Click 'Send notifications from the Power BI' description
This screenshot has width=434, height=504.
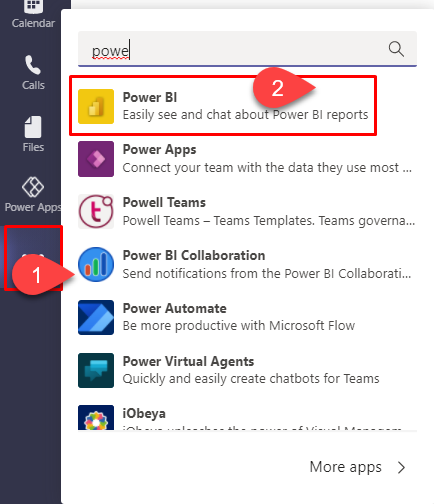tap(267, 273)
